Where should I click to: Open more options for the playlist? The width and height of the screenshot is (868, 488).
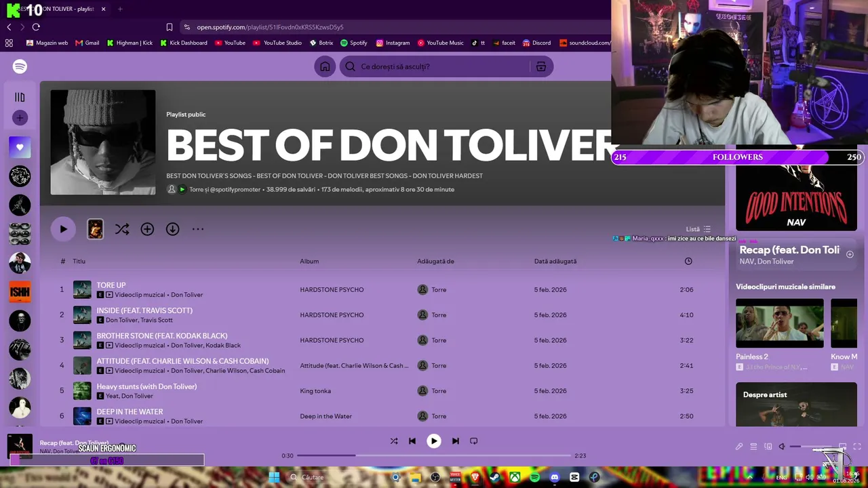click(198, 229)
